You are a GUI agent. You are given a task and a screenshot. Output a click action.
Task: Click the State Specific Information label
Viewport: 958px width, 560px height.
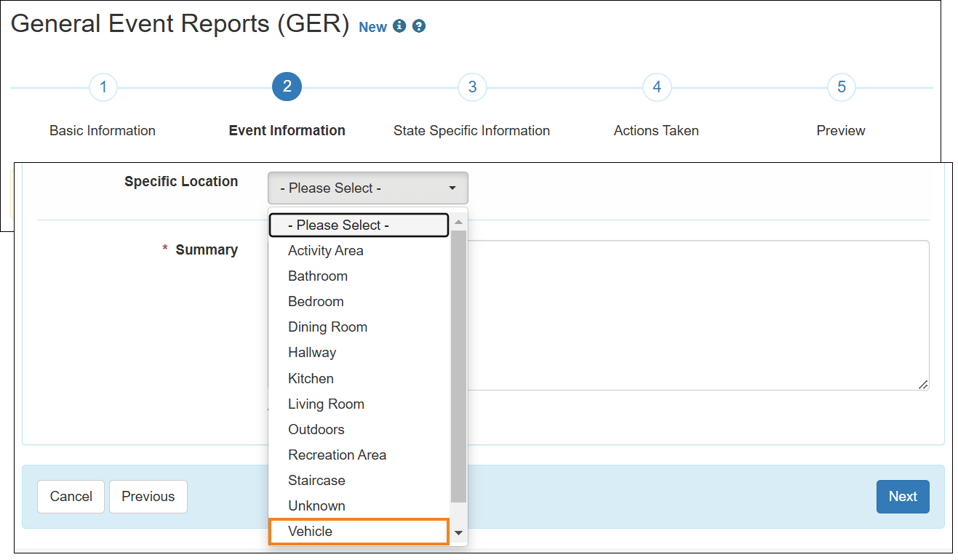pos(472,131)
